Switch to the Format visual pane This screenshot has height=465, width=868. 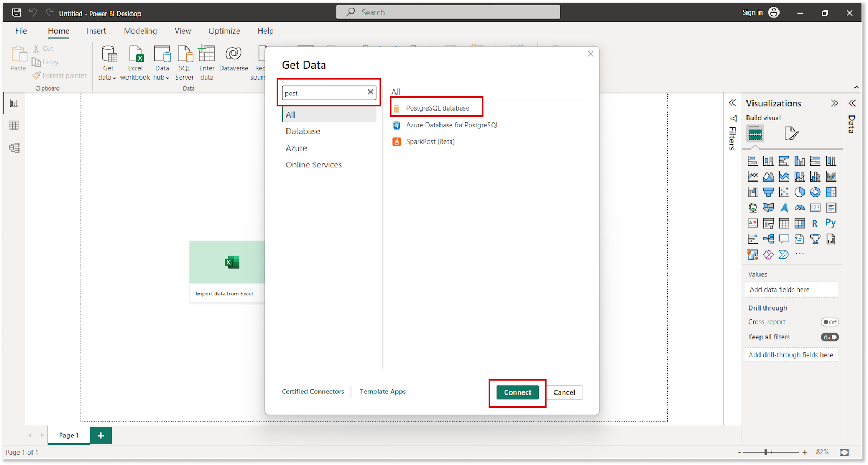pyautogui.click(x=792, y=133)
